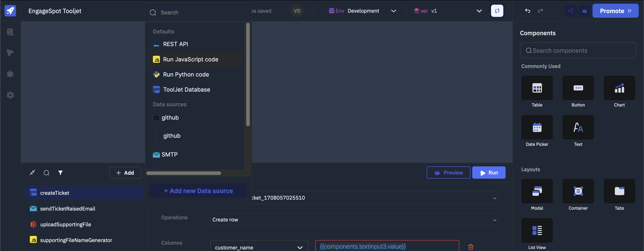644x251 pixels.
Task: Click the Preview query button
Action: [449, 173]
